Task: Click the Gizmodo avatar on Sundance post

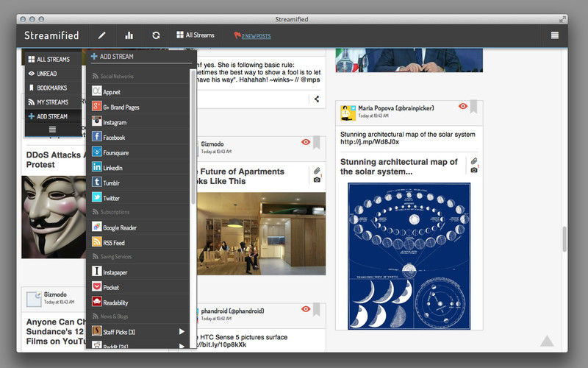Action: coord(34,300)
